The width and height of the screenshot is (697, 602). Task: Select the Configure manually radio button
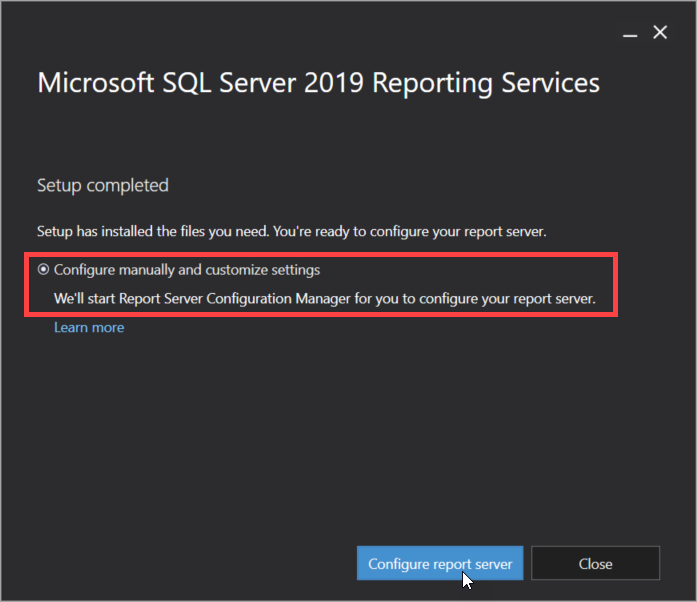point(43,269)
